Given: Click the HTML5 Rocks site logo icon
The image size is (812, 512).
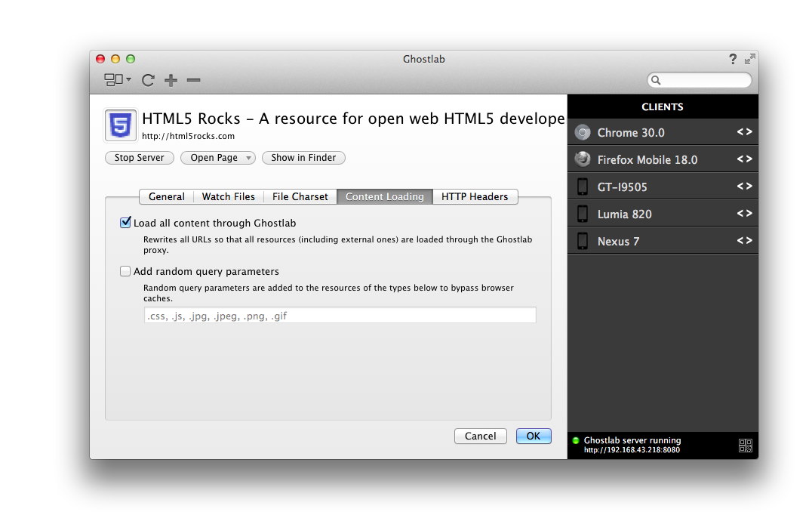Looking at the screenshot, I should pyautogui.click(x=121, y=125).
